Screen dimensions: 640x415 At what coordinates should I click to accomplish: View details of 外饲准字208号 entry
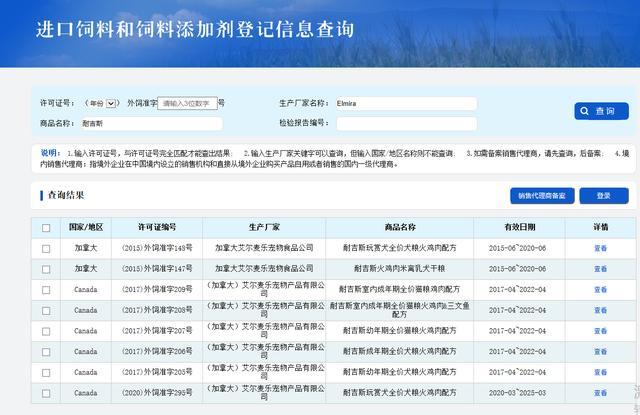[600, 310]
